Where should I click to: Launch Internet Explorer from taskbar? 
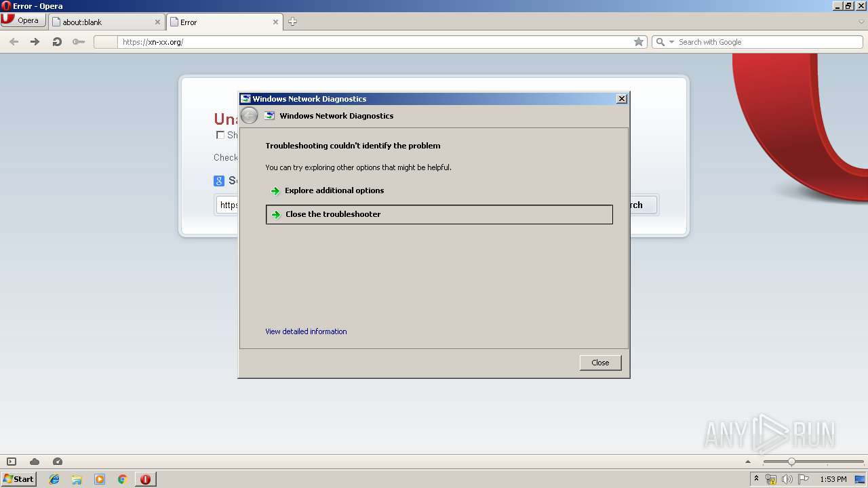(x=54, y=479)
